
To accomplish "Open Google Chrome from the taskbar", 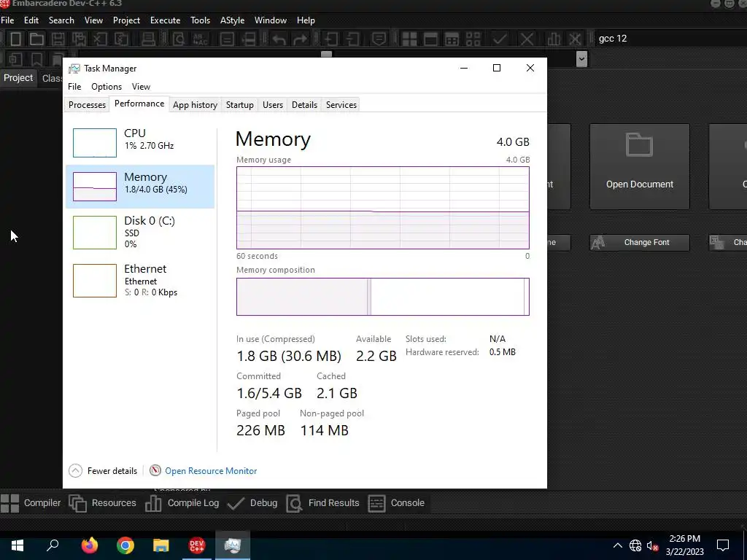I will [x=125, y=545].
